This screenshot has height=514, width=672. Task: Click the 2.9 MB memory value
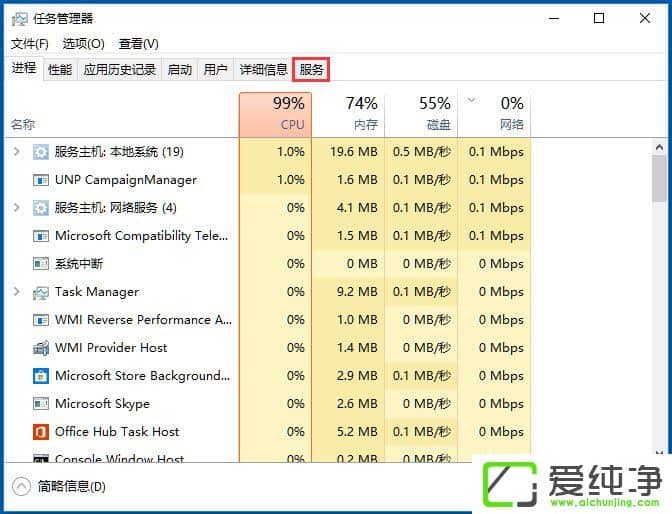(x=357, y=376)
